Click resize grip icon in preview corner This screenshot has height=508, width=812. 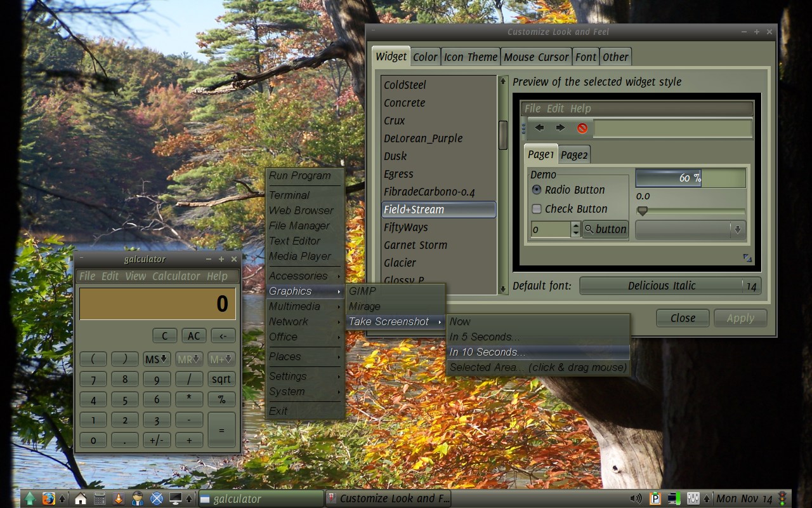coord(747,258)
